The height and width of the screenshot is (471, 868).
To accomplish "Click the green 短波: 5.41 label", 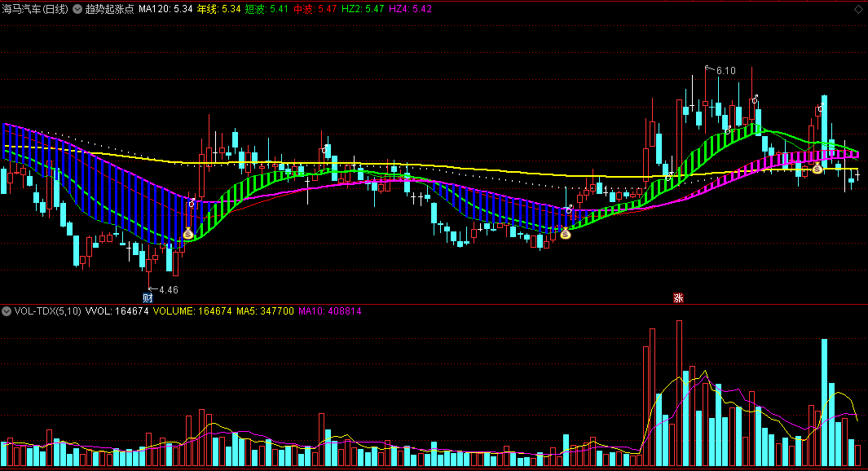I will coord(267,9).
